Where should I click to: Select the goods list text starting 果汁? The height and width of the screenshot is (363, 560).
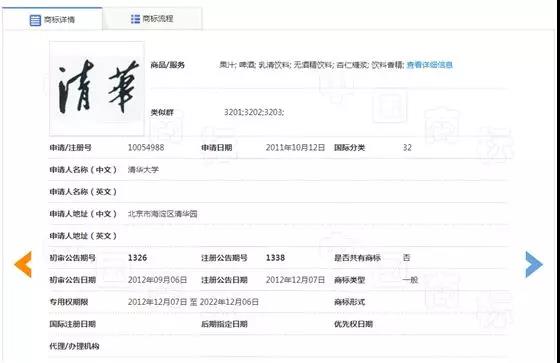click(312, 65)
